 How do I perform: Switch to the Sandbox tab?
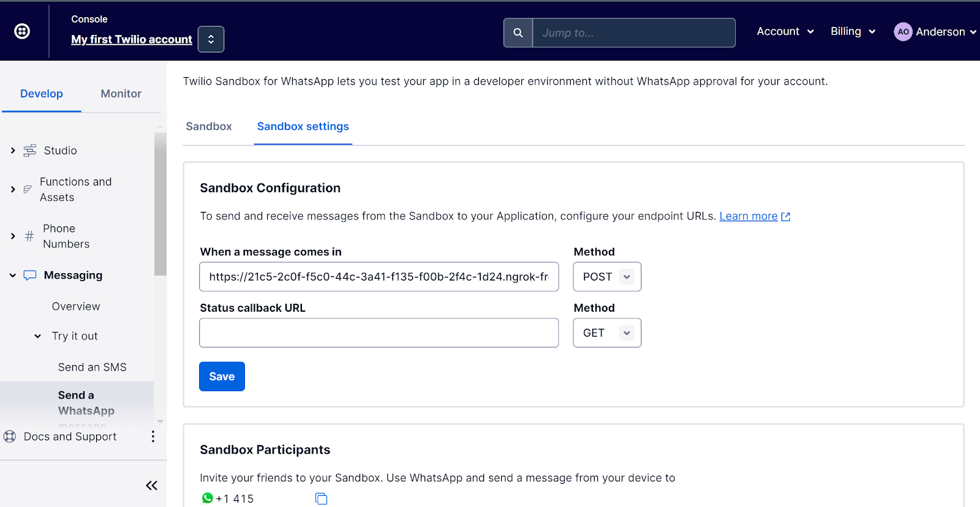[209, 127]
